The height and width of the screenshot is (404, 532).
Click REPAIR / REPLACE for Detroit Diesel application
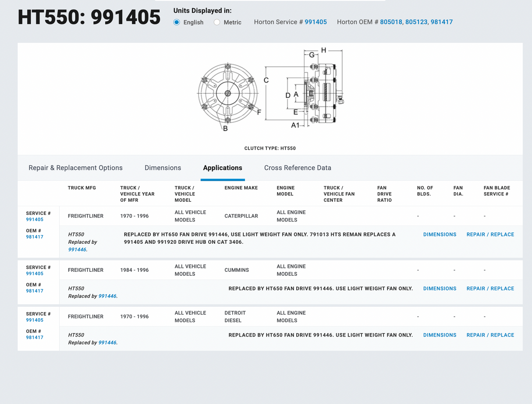[x=490, y=335]
